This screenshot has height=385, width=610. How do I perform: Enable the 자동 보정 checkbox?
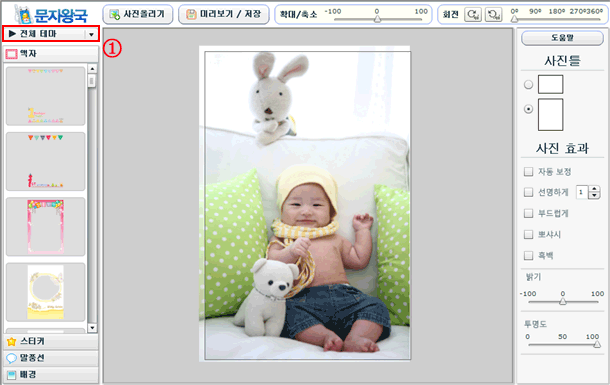[528, 172]
